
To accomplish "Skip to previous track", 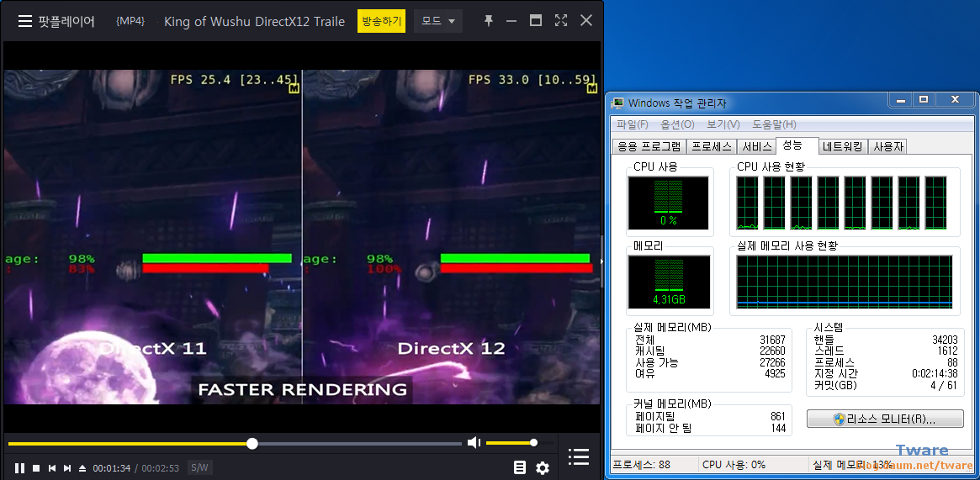I will pos(52,467).
